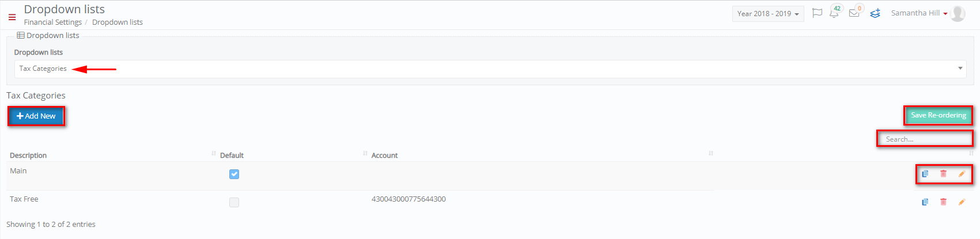Open the Year 2018 - 2019 selector
Viewport: 980px width, 239px height.
(x=768, y=14)
